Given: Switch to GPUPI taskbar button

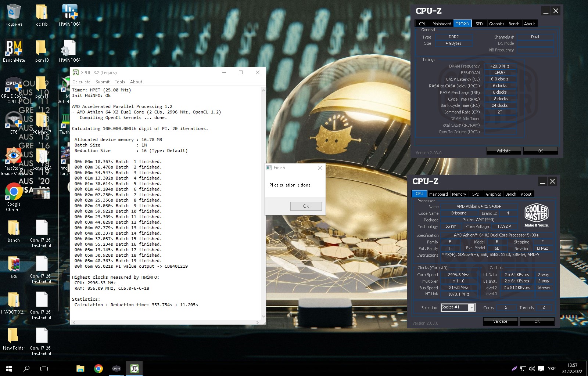Looking at the screenshot, I should pos(134,369).
